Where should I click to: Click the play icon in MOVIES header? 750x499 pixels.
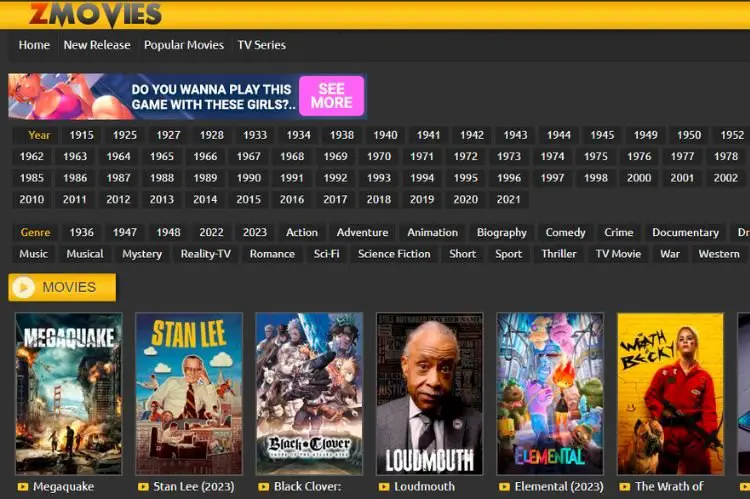coord(23,288)
